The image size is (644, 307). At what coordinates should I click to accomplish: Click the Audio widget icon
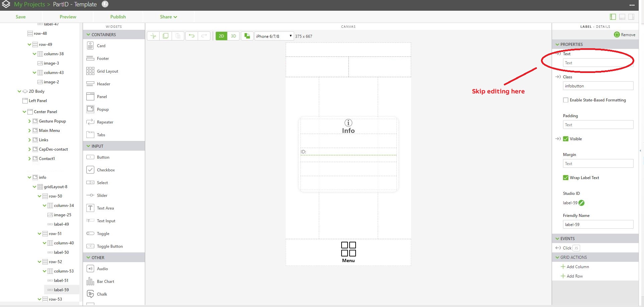[90, 268]
